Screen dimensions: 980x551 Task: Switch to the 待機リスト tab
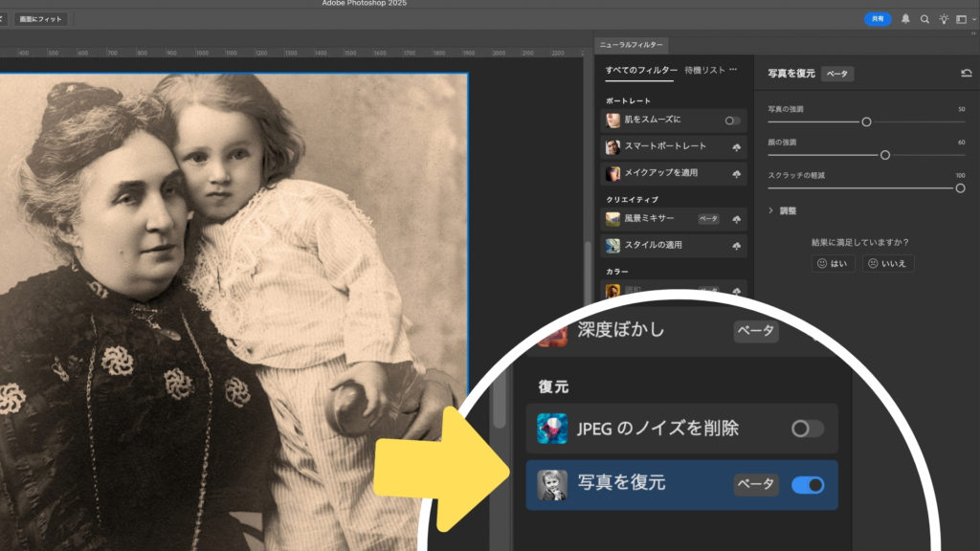tap(704, 70)
